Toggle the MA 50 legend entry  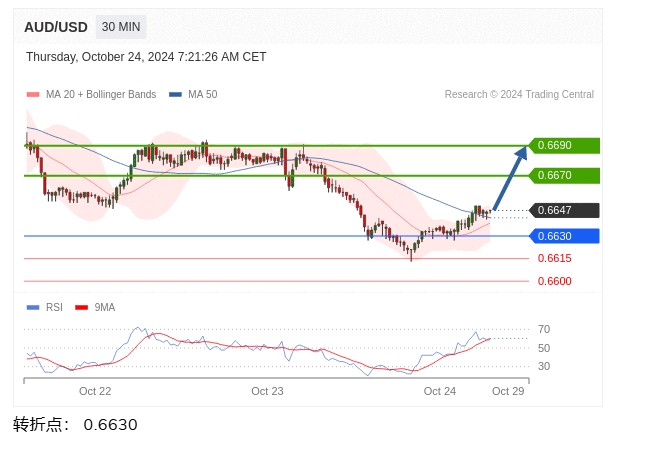(193, 95)
